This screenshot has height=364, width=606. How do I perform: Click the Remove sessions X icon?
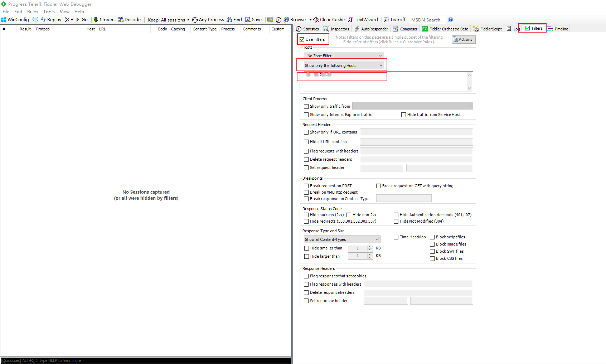[67, 20]
